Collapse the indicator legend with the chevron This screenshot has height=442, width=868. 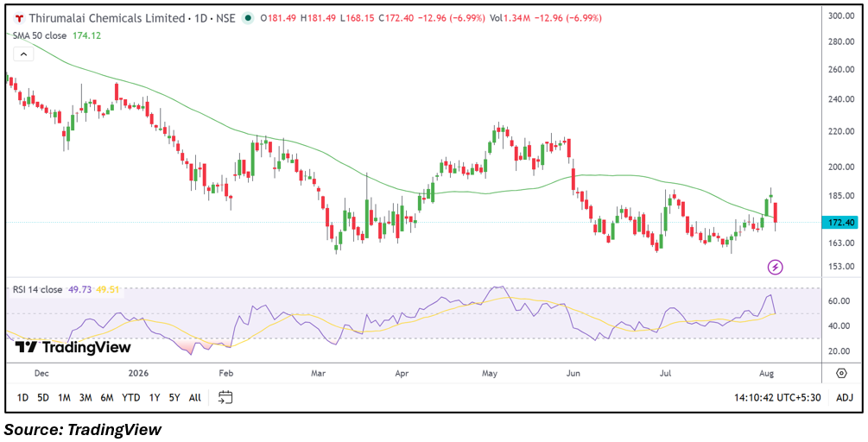23,54
